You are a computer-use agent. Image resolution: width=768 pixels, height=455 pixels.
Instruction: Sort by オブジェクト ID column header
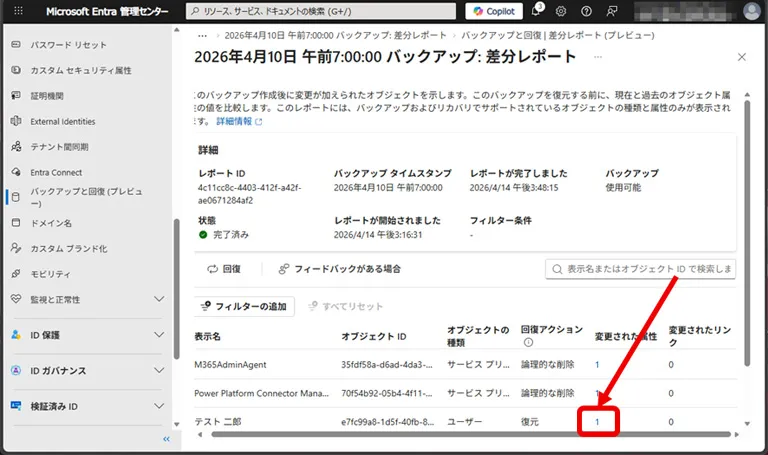(374, 336)
